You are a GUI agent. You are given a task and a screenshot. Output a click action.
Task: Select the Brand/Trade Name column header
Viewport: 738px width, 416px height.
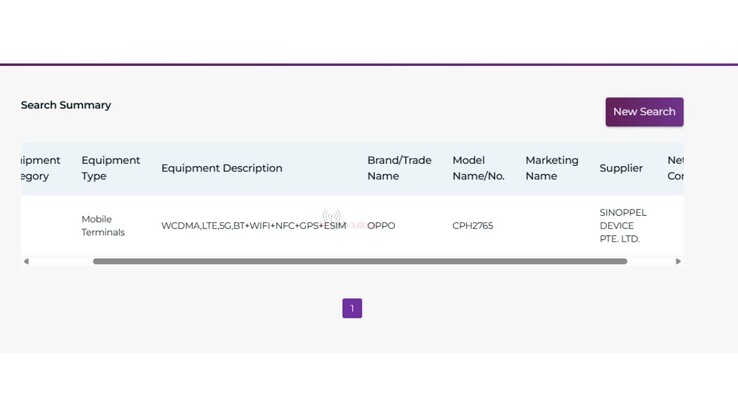tap(399, 168)
